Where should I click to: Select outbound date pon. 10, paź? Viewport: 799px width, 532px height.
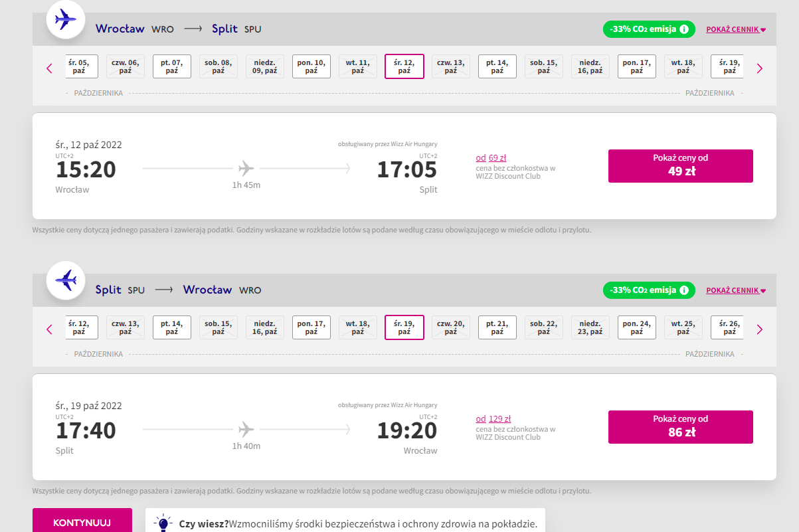pos(311,66)
